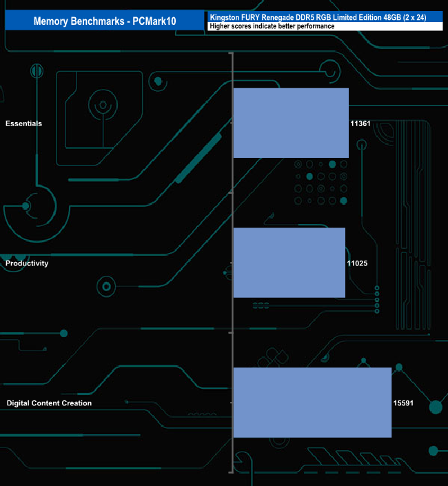Click the Essentials bar in the chart
The image size is (448, 486).
[x=291, y=123]
